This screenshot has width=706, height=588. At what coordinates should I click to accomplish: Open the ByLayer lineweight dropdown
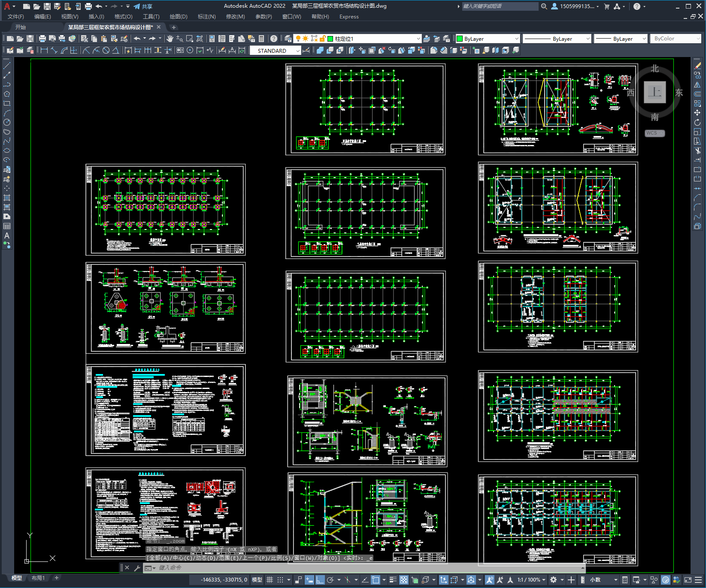(620, 39)
